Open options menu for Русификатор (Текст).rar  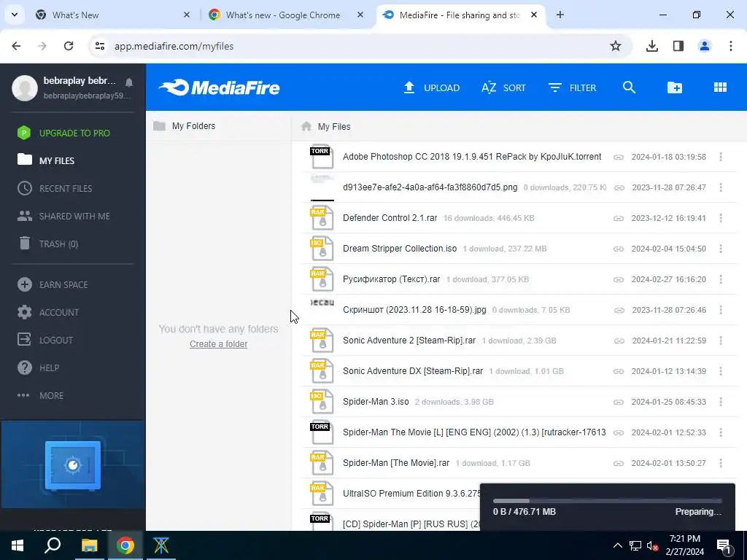[721, 279]
